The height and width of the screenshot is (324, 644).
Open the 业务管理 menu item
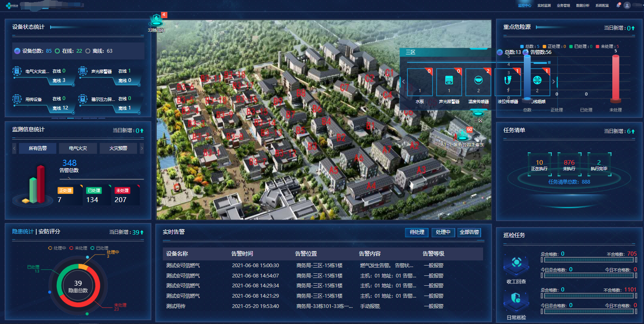(563, 5)
